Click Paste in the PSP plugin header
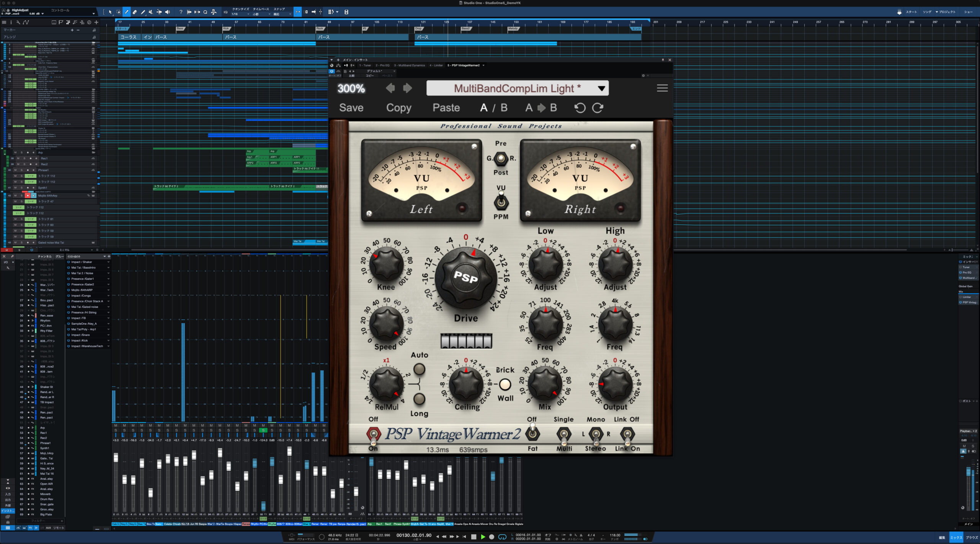 point(446,108)
